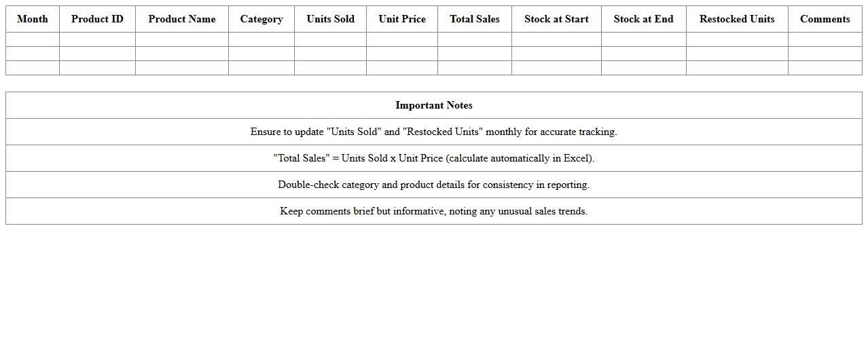
Task: Click the Stock at End header
Action: click(x=644, y=19)
